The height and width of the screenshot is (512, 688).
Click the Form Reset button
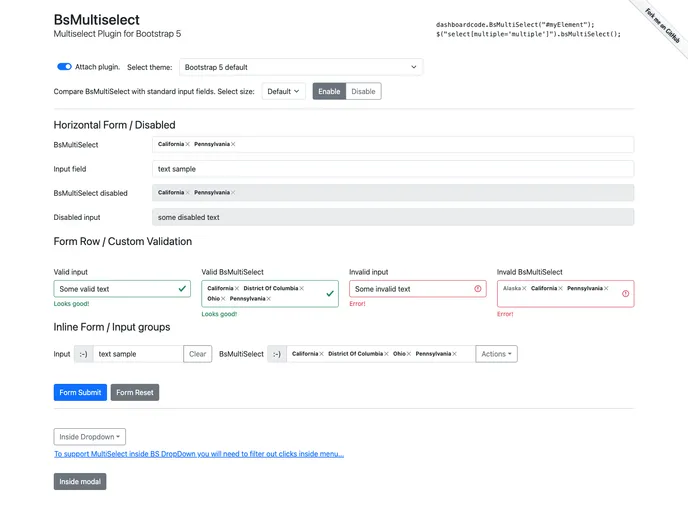point(135,392)
